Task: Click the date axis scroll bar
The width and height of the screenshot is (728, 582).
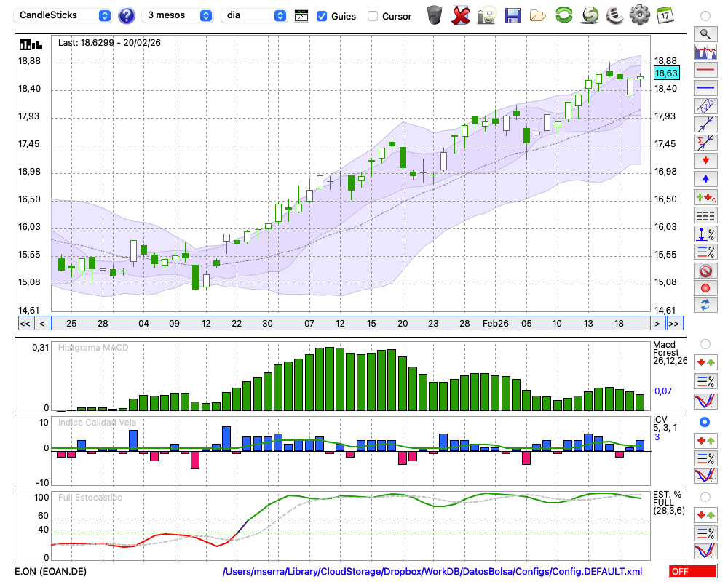Action: 351,324
